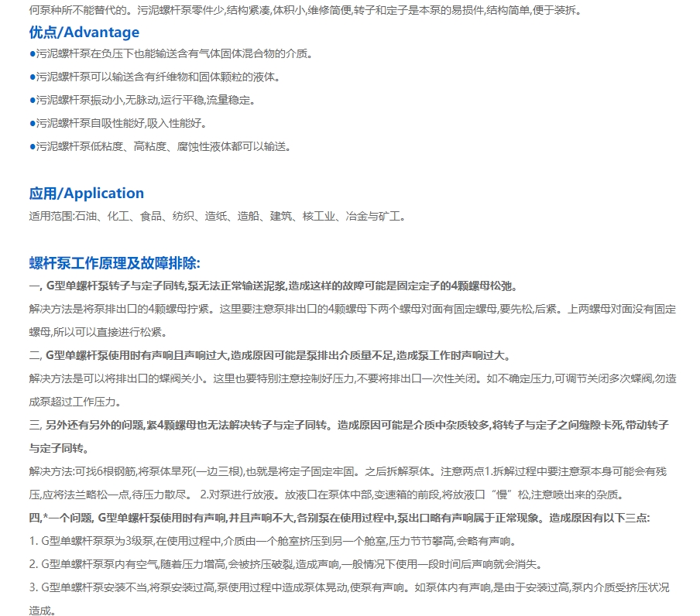Click bullet '污泥螺杆泵低粘度、高粘度、腐蚀性液体都可以输送'
Image resolution: width=700 pixels, height=616 pixels.
pyautogui.click(x=161, y=147)
